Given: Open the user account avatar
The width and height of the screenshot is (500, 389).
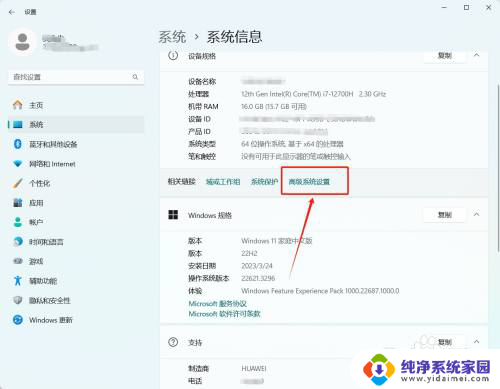Looking at the screenshot, I should (22, 43).
